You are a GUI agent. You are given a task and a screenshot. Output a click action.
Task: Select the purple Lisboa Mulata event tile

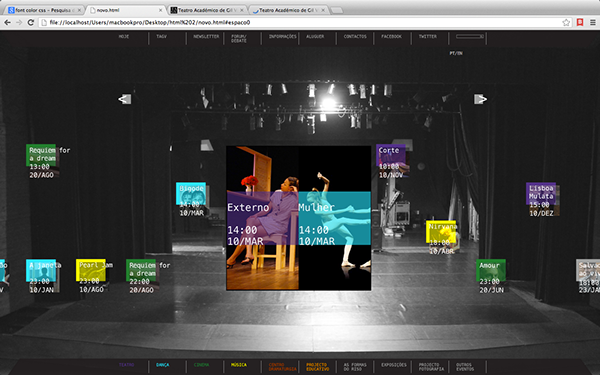[541, 194]
